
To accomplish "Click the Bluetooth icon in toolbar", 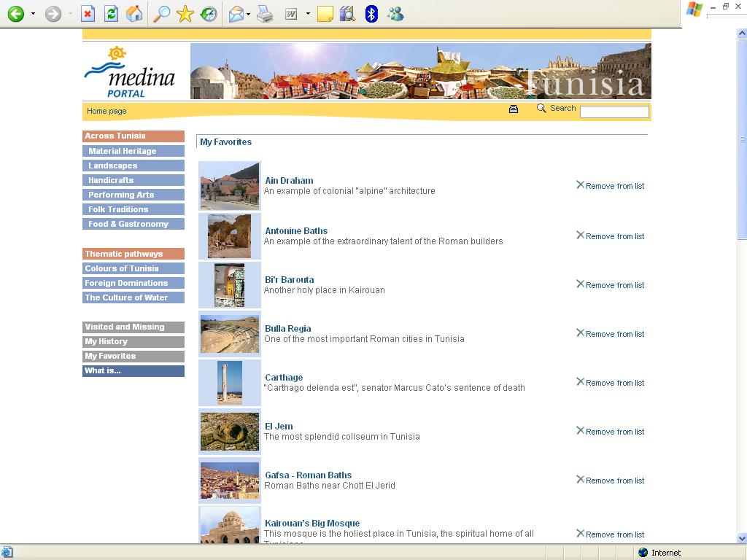I will tap(371, 14).
